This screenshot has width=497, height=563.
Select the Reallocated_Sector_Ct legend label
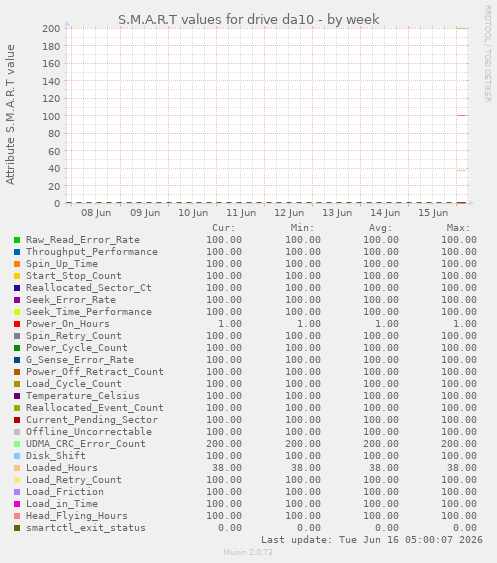89,288
